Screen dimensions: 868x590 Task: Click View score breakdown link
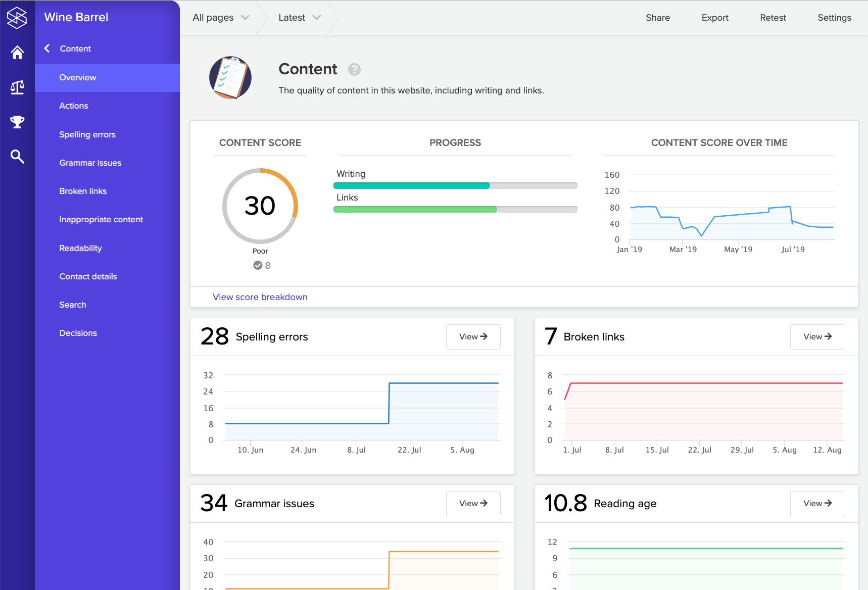click(260, 297)
